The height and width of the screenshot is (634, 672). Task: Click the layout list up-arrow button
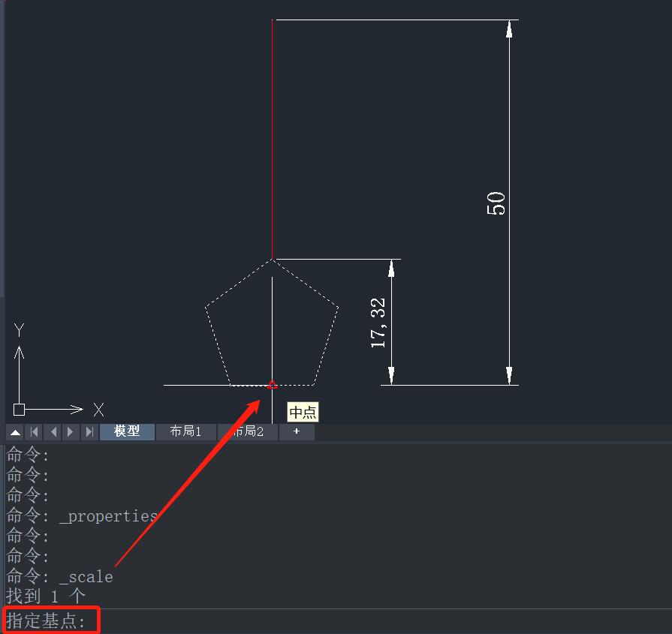pos(15,432)
